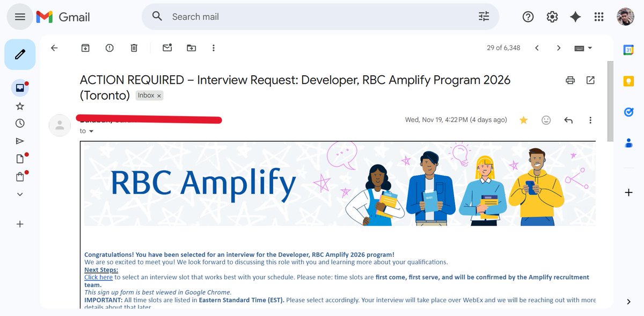This screenshot has height=316, width=644.
Task: Open Contacts side panel
Action: click(628, 143)
